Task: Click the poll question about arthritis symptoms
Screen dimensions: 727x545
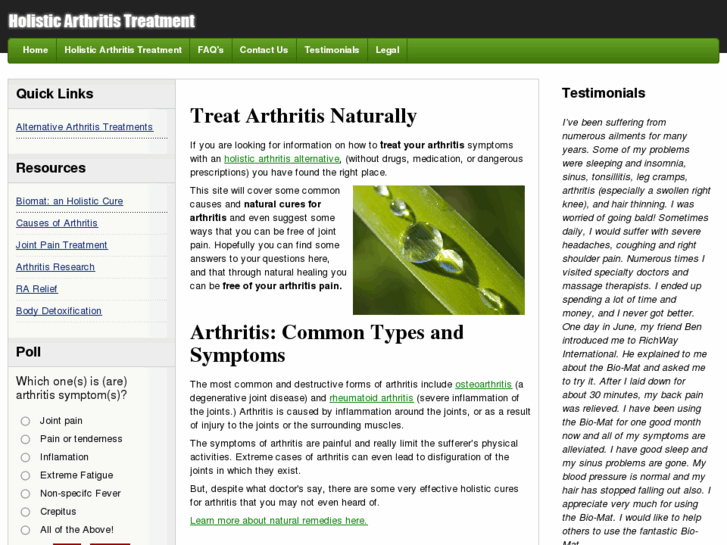Action: (71, 388)
